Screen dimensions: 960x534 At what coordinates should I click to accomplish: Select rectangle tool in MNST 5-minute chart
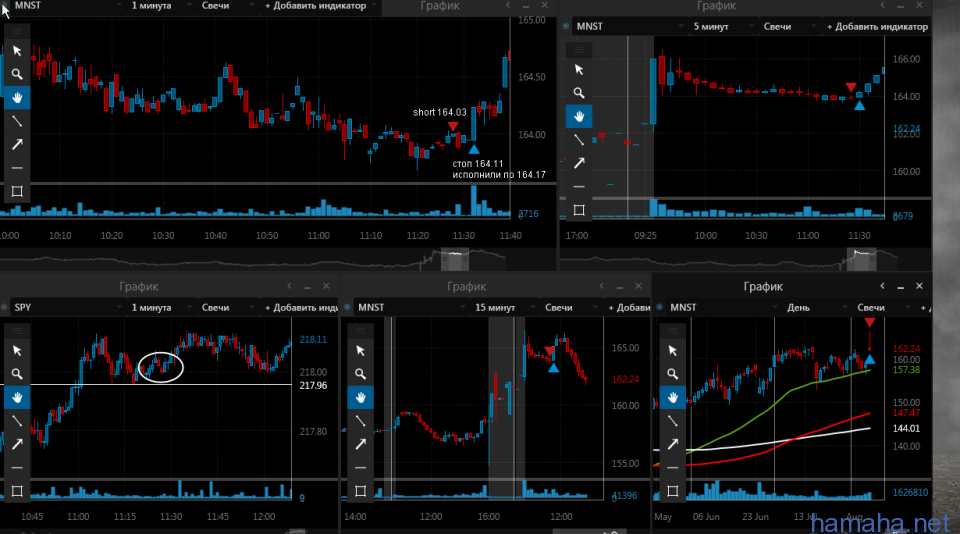(579, 210)
